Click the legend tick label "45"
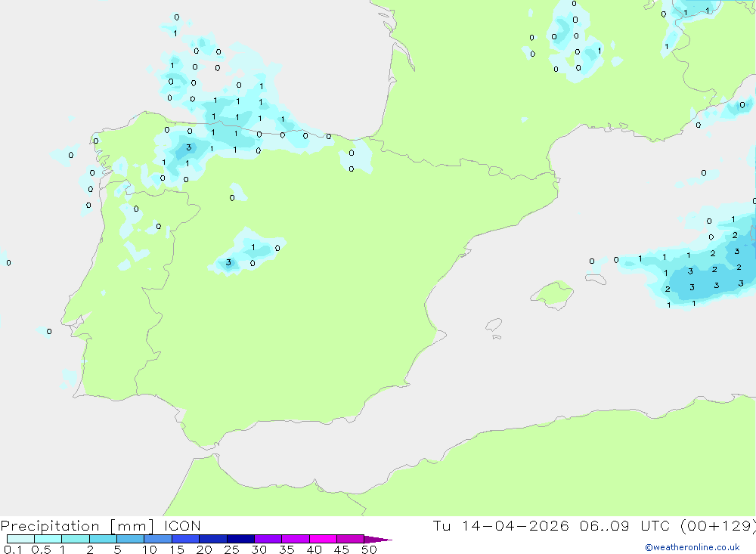The width and height of the screenshot is (756, 554). click(x=342, y=549)
